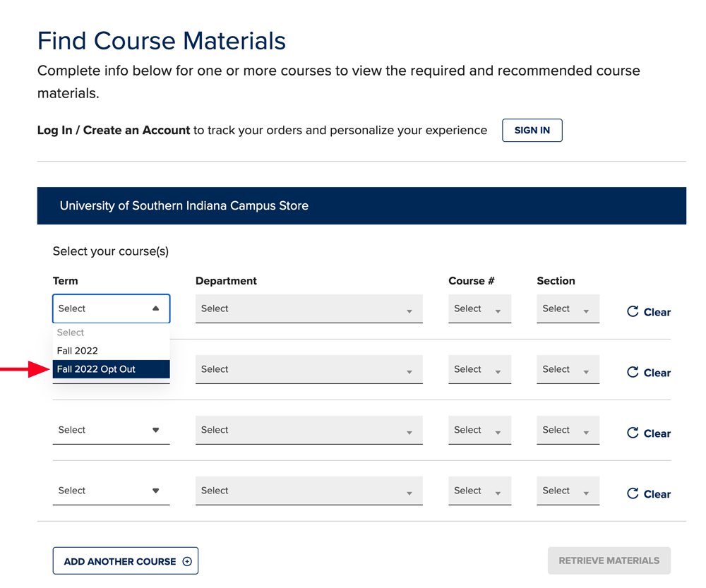Screen dimensions: 706x588
Task: Click the Find Course Materials heading
Action: coord(161,40)
